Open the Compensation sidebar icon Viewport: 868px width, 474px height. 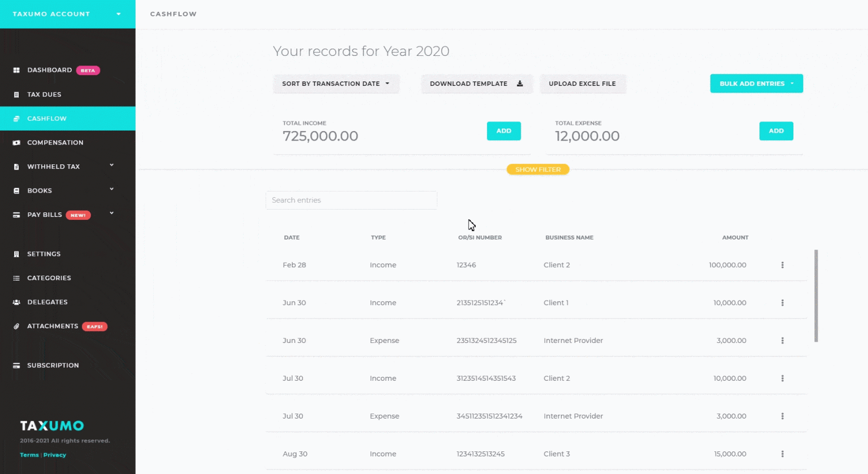click(x=17, y=142)
